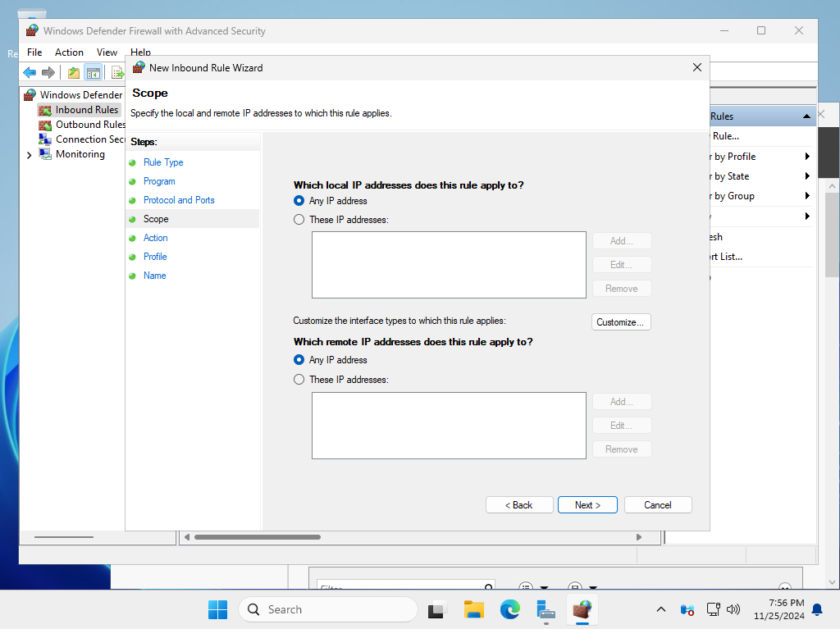The image size is (840, 629).
Task: Click the speaker icon in the system tray
Action: click(x=733, y=609)
